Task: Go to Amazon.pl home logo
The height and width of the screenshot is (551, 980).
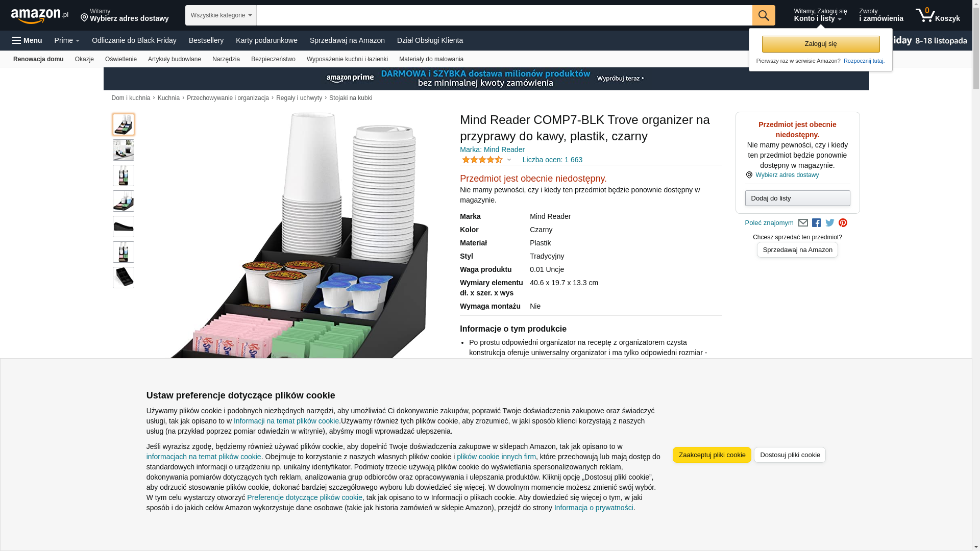Action: [x=40, y=16]
